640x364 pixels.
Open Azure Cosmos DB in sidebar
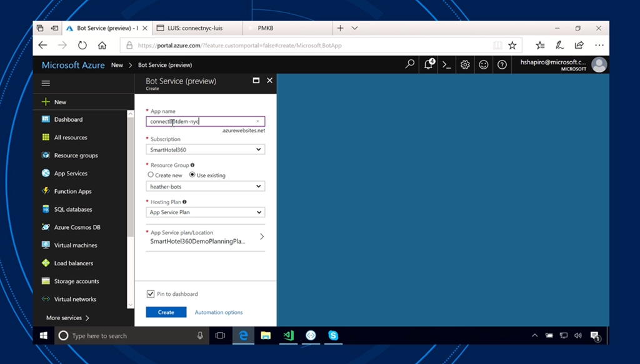tap(77, 227)
